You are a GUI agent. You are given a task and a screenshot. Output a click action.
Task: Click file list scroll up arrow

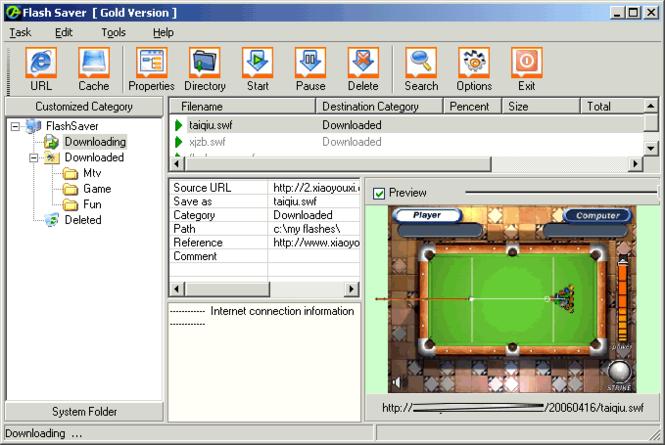[x=651, y=105]
